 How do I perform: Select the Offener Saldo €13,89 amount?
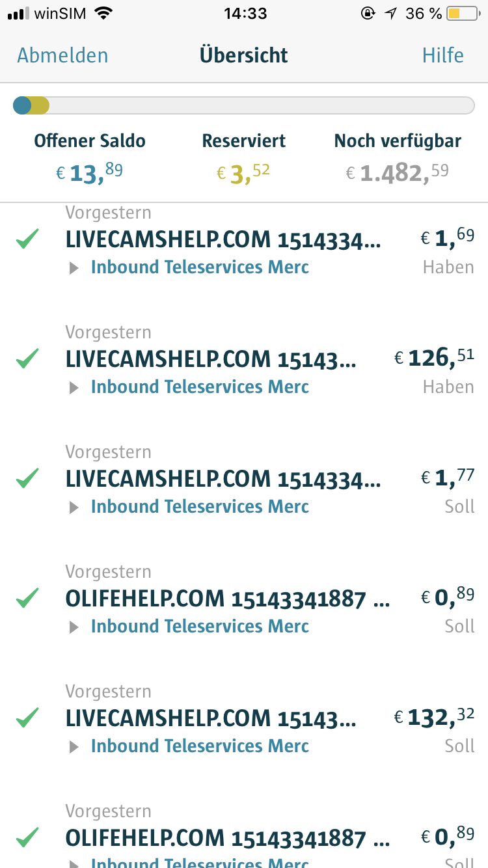(x=90, y=172)
